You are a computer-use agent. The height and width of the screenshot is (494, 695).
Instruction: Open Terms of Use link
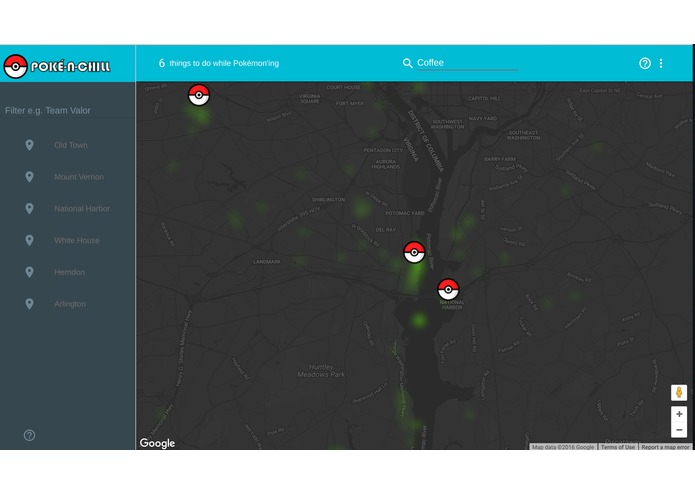[618, 447]
